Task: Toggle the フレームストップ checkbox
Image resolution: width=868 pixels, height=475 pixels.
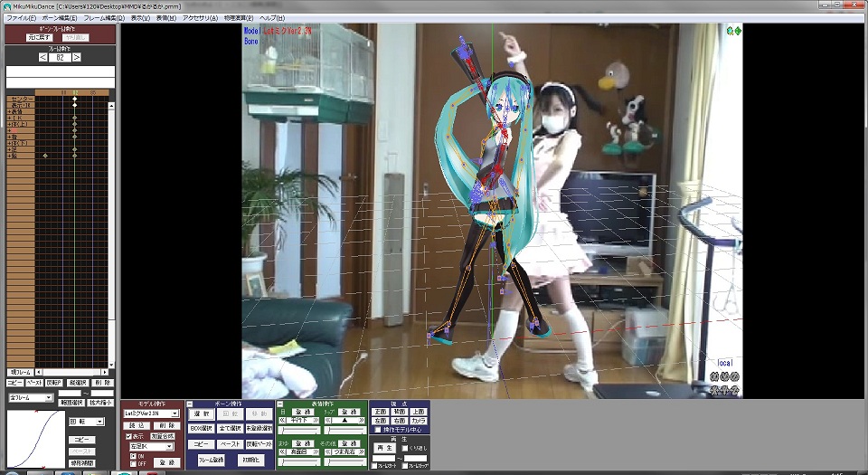Action: click(x=405, y=466)
